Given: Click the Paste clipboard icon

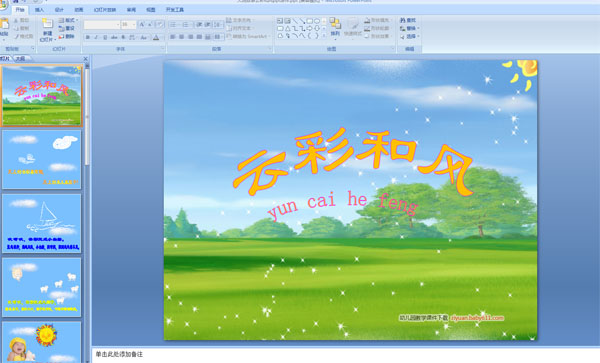Looking at the screenshot, I should [x=4, y=24].
